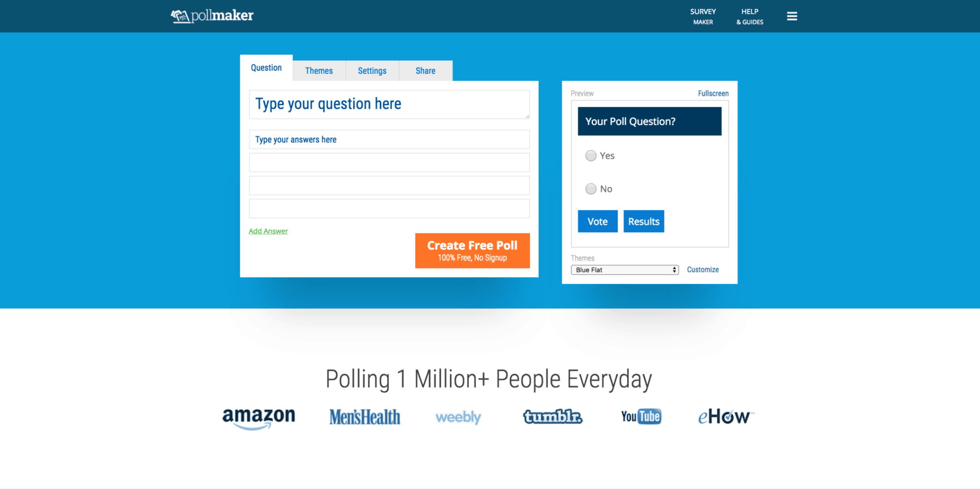Click the Customize theme link
980x489 pixels.
pos(703,270)
